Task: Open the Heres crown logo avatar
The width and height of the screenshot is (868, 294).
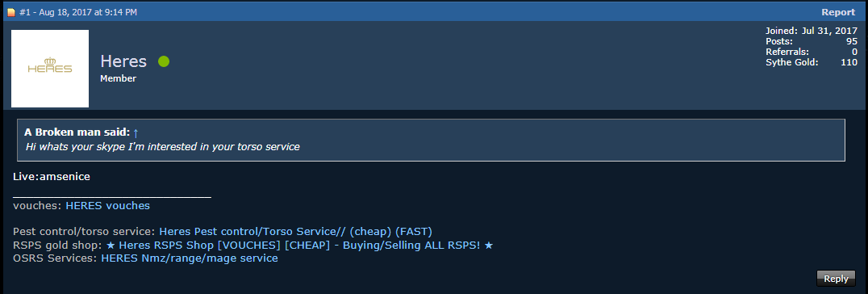Action: pyautogui.click(x=50, y=69)
